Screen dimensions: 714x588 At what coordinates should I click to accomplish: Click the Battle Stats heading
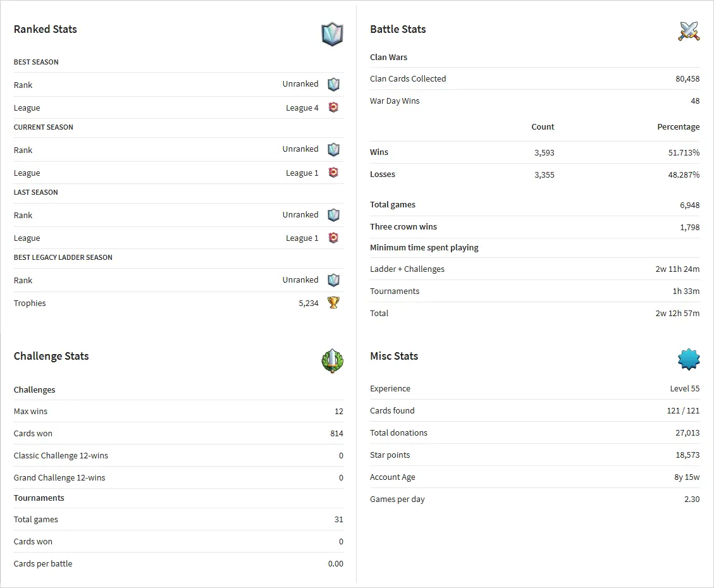pyautogui.click(x=398, y=29)
